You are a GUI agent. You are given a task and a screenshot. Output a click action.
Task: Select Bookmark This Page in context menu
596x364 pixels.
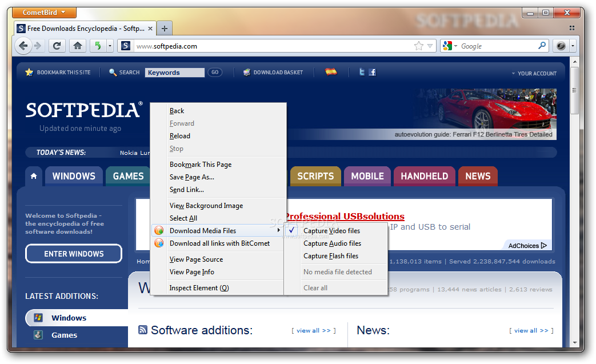pos(218,165)
